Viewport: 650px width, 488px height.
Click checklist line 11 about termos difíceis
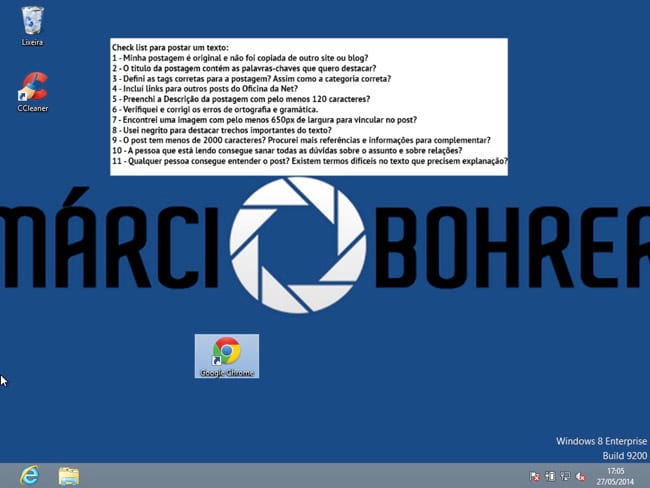pyautogui.click(x=309, y=161)
